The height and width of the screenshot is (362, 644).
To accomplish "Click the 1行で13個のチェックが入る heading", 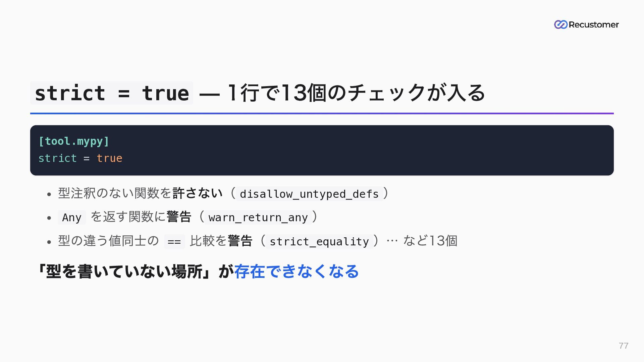I will coord(356,93).
